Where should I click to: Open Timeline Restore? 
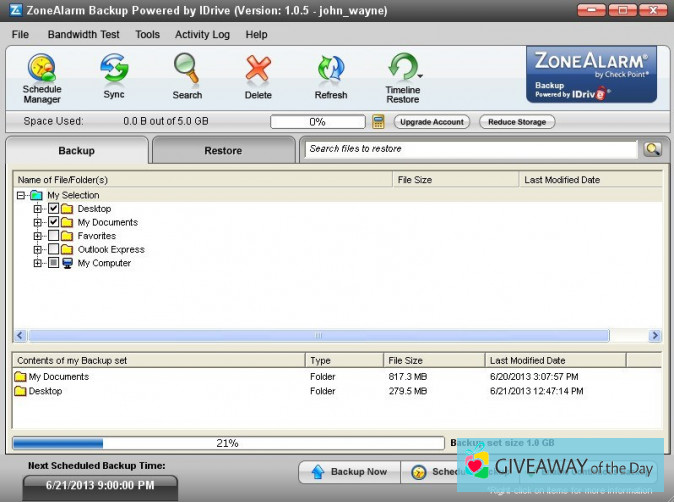403,78
